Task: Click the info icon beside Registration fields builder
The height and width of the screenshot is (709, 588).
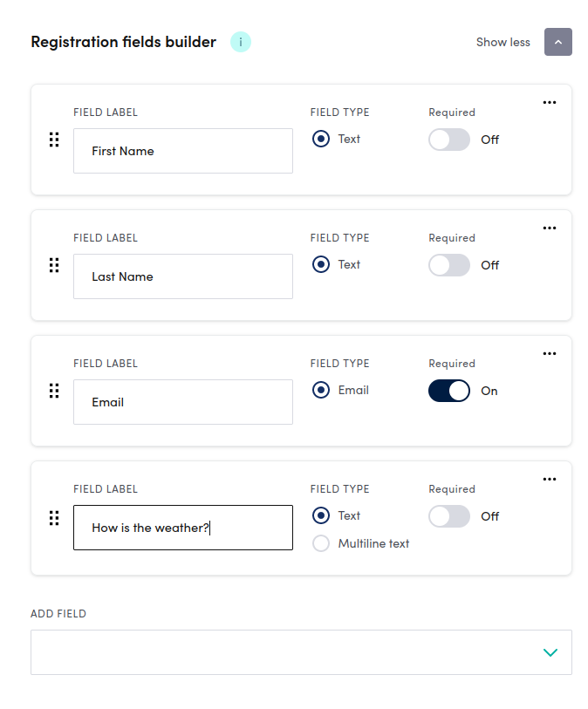Action: 241,42
